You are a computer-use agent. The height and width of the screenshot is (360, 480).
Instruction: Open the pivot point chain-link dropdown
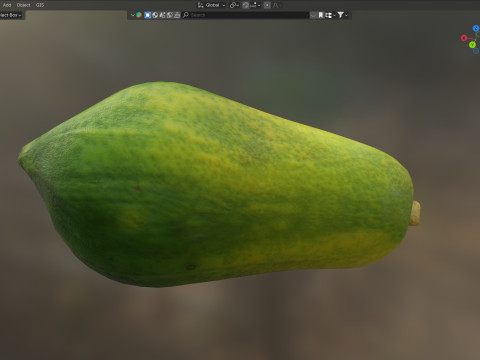click(x=234, y=5)
